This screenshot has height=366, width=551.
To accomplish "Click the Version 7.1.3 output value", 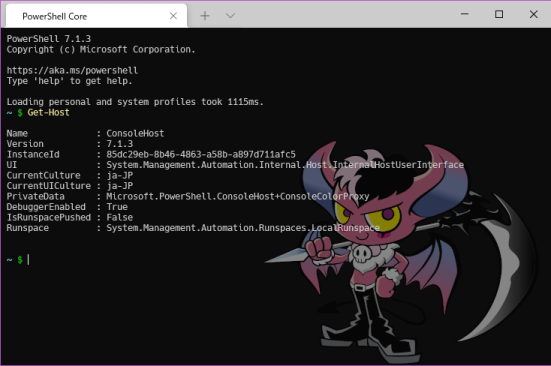I will coord(119,144).
